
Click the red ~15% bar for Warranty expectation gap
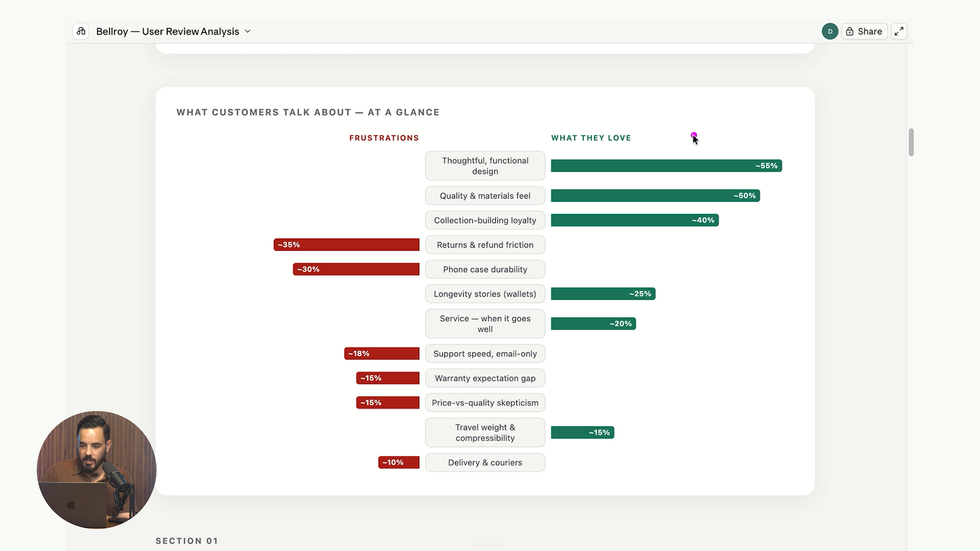click(x=388, y=378)
